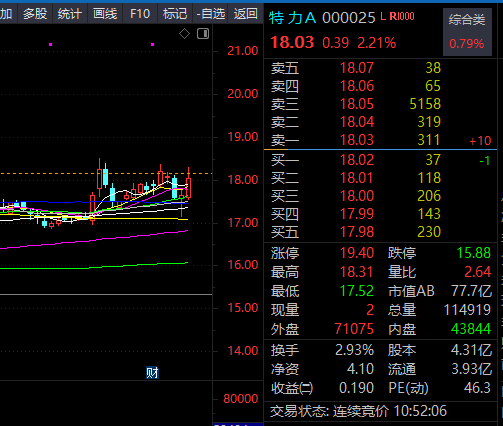Screen dimensions: 503x426
Task: Click the 叠加 button at toolbar's left edge
Action: [x=6, y=14]
